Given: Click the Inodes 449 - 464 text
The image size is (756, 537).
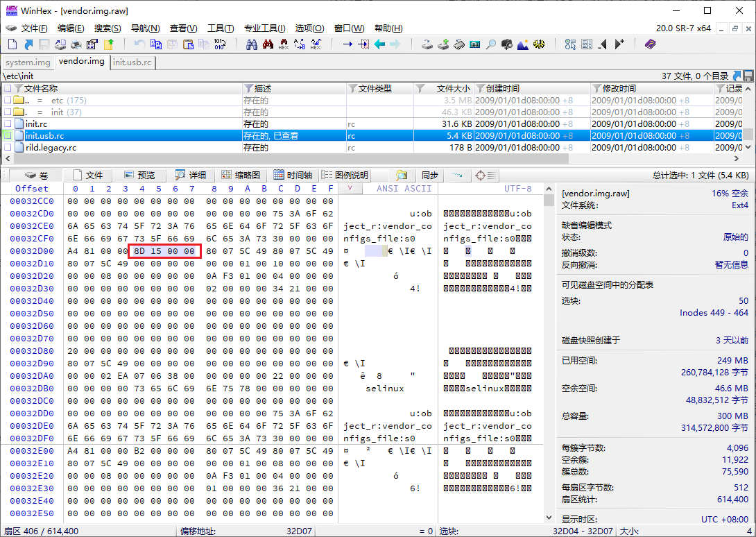Looking at the screenshot, I should click(x=714, y=313).
